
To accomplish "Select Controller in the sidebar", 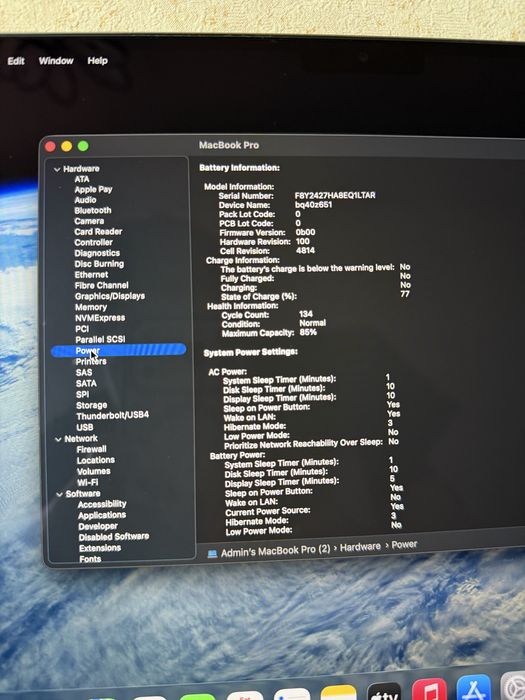I will coord(93,242).
